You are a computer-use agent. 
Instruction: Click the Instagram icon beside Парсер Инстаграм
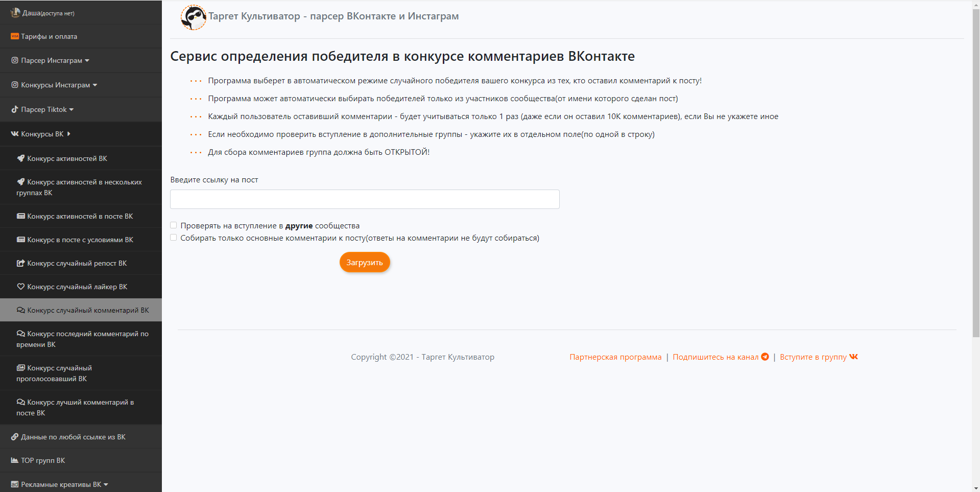[15, 60]
